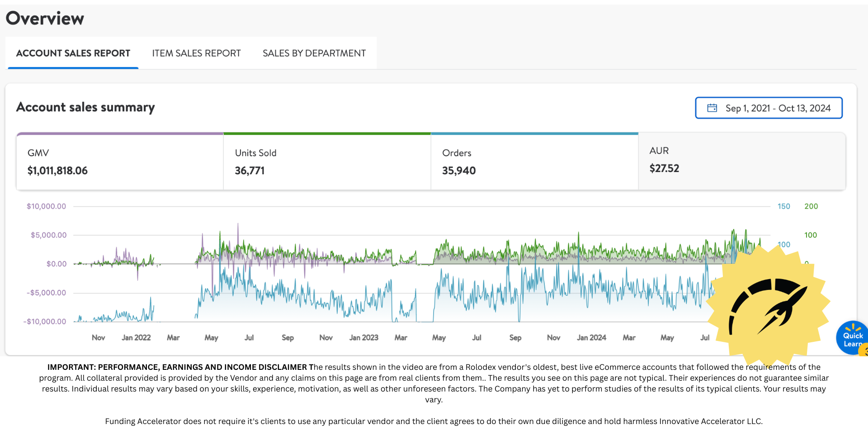868x443 pixels.
Task: Click the AUR value $27.52
Action: (664, 168)
